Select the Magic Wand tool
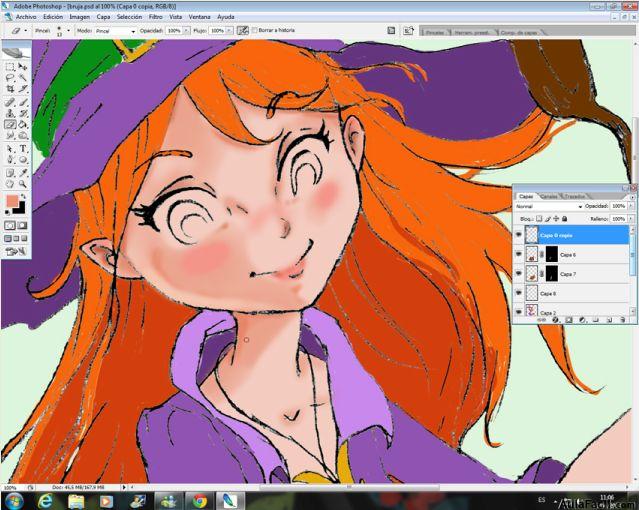This screenshot has height=510, width=639. [23, 78]
